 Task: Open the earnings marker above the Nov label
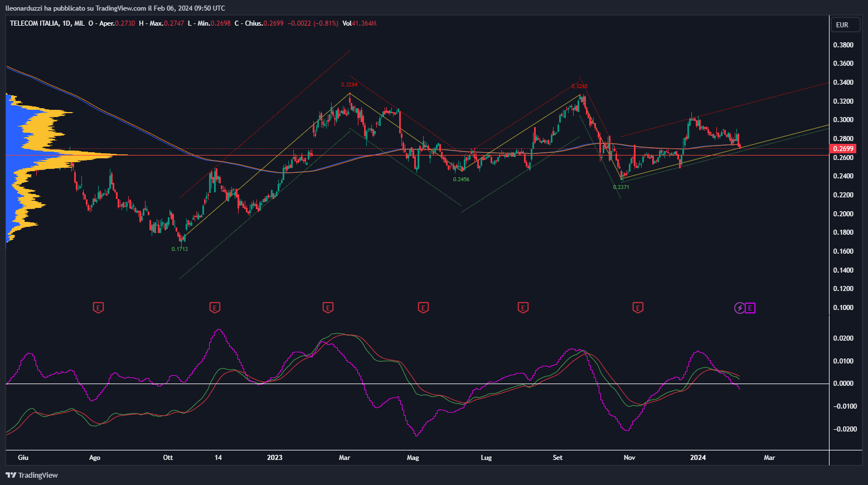638,307
